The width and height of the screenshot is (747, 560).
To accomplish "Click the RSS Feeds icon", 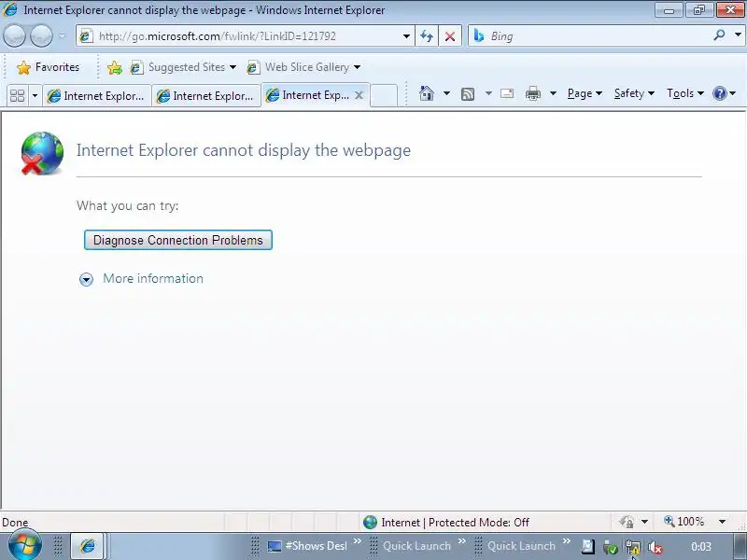I will click(468, 94).
